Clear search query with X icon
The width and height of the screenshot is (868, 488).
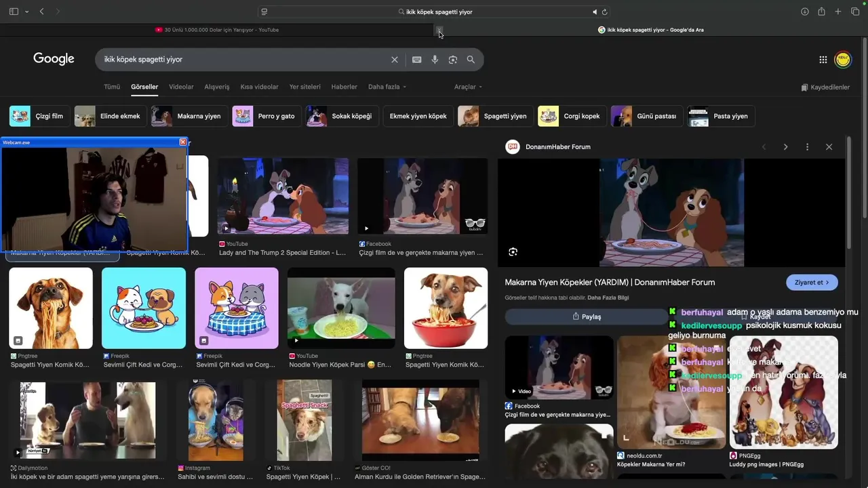click(x=395, y=60)
